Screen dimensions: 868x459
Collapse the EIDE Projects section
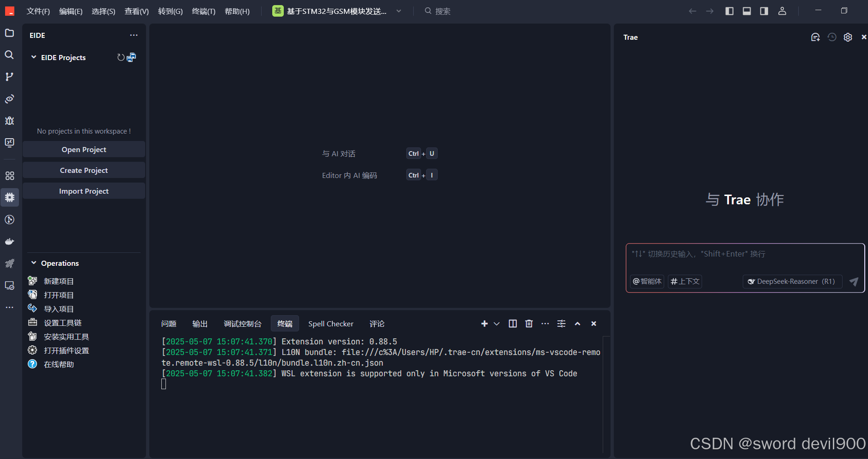click(x=34, y=57)
